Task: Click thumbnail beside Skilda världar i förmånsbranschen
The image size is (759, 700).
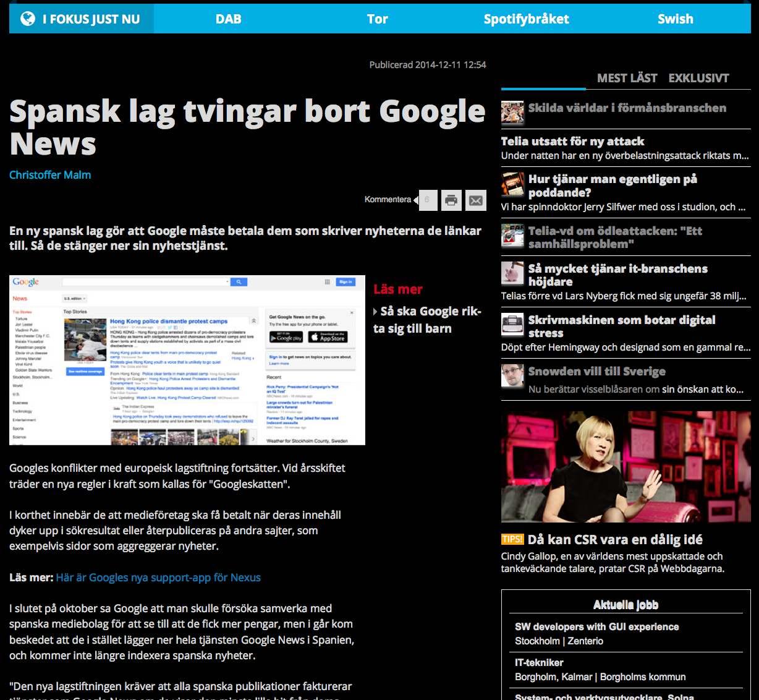Action: click(512, 113)
